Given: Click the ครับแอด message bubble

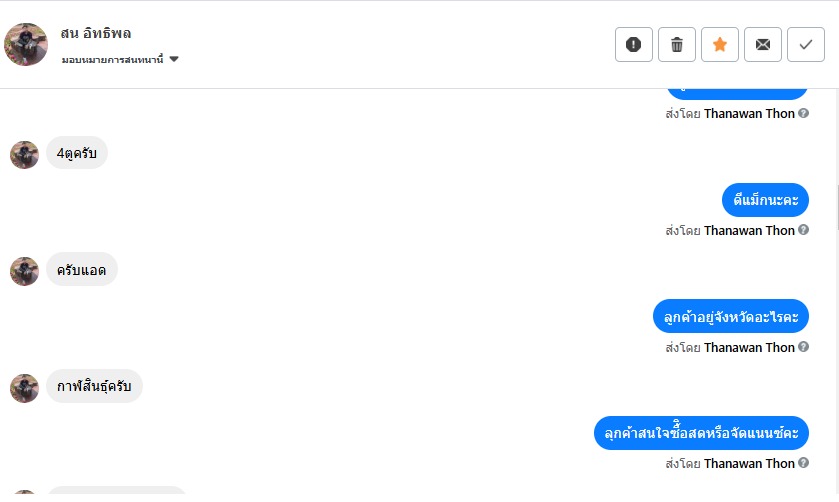Looking at the screenshot, I should pos(82,270).
